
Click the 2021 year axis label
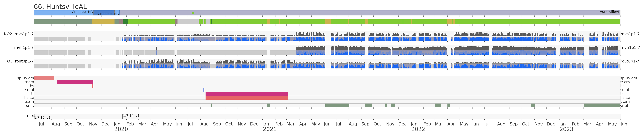[x=269, y=129]
